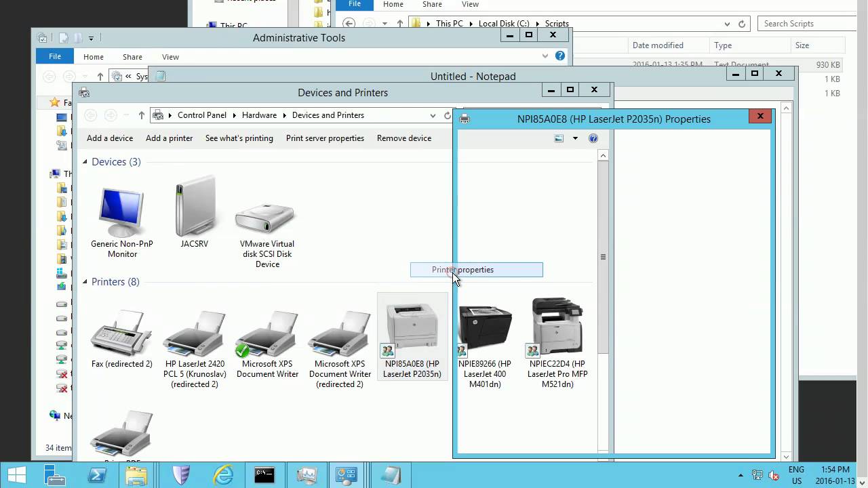Collapse the Printers (8) group
This screenshot has width=868, height=488.
pyautogui.click(x=85, y=282)
